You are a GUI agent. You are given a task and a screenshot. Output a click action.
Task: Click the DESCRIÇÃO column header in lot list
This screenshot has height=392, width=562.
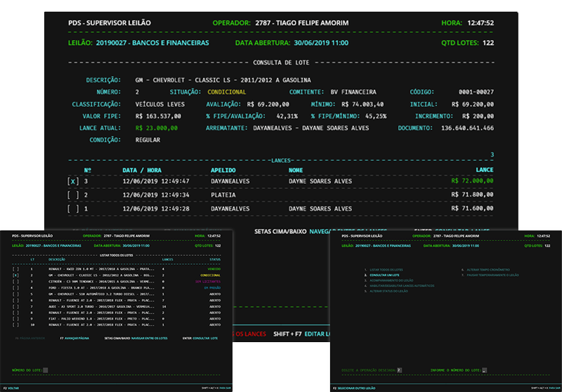[57, 259]
